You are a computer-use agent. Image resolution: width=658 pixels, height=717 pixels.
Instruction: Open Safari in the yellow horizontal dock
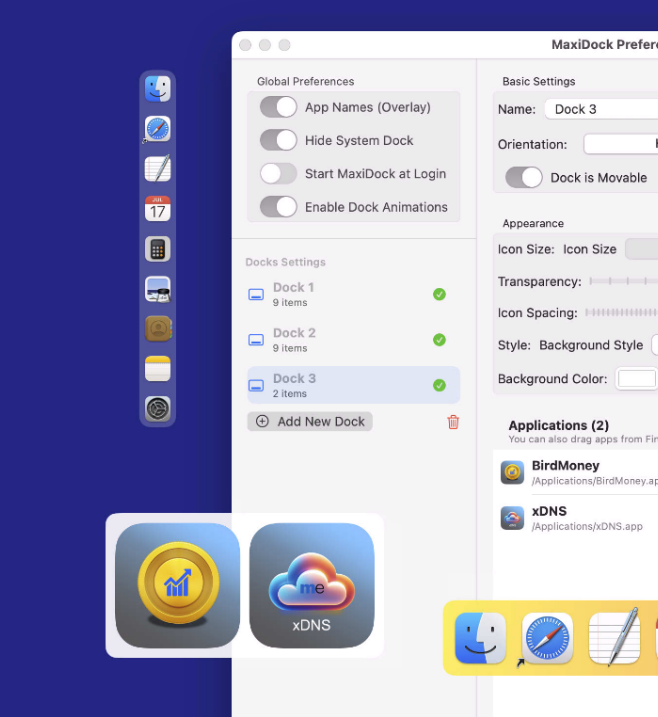(547, 638)
